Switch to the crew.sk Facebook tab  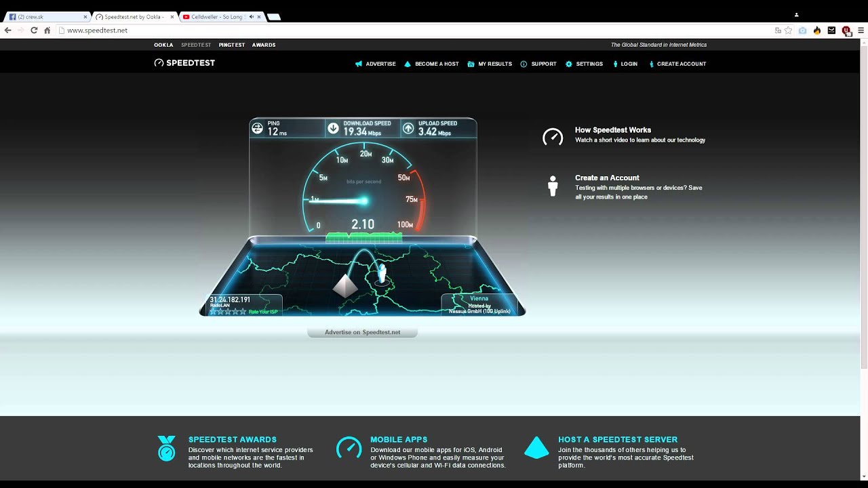coord(46,17)
